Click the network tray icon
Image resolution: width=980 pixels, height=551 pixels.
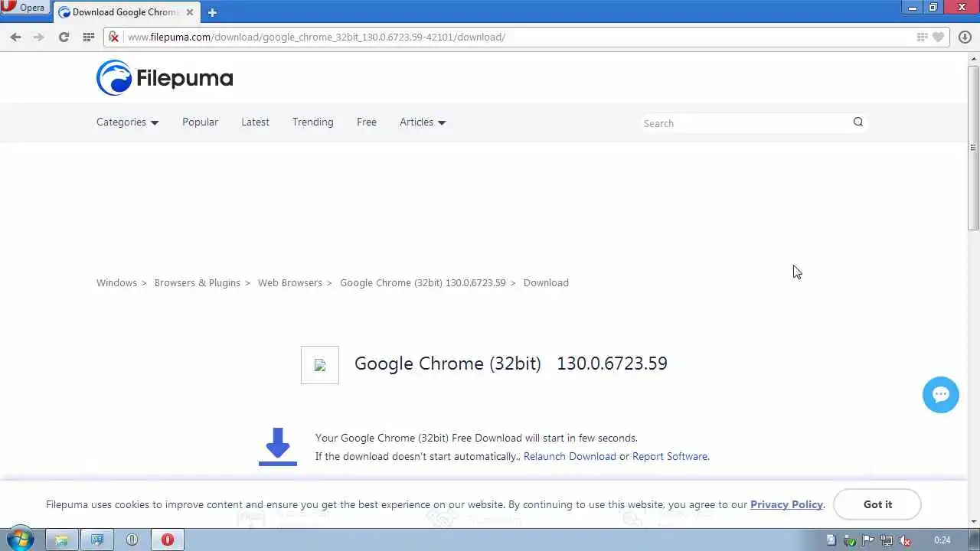coord(887,540)
